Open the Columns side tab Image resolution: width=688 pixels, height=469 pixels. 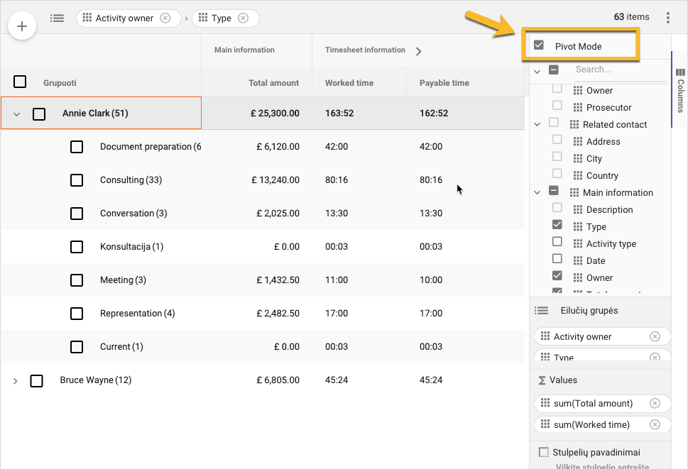click(x=680, y=90)
